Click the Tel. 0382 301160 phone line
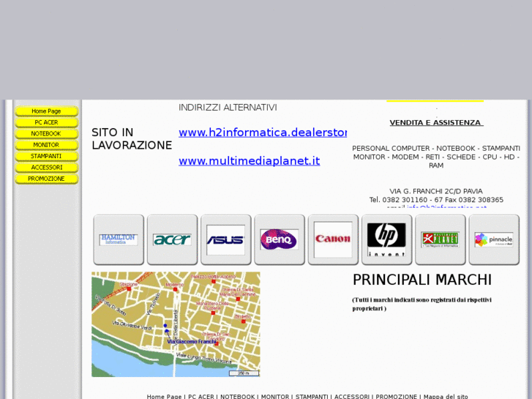This screenshot has height=399, width=532. point(436,200)
